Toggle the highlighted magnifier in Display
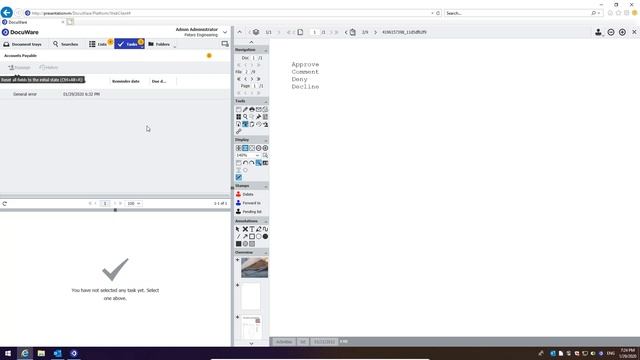640x360 pixels. click(x=258, y=163)
